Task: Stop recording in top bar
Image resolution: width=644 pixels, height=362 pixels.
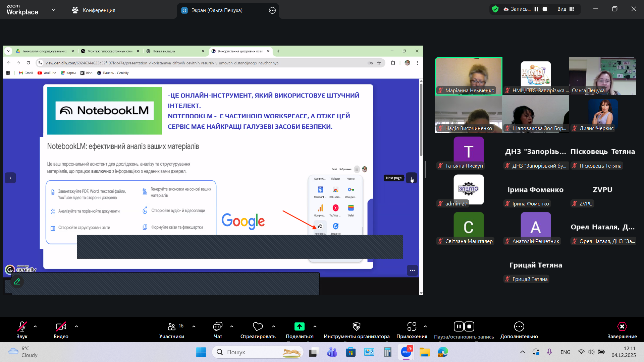Action: click(x=545, y=9)
